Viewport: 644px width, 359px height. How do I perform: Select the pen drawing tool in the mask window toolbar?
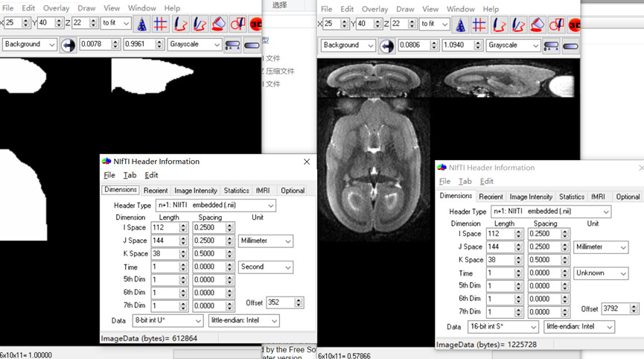[x=179, y=24]
